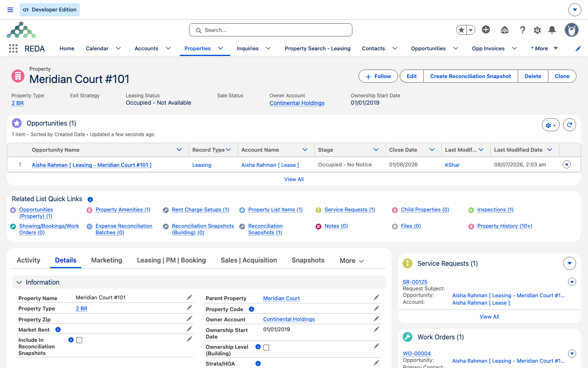Click the info icon next to Property Code
Viewport: 588px width, 368px height.
(252, 309)
